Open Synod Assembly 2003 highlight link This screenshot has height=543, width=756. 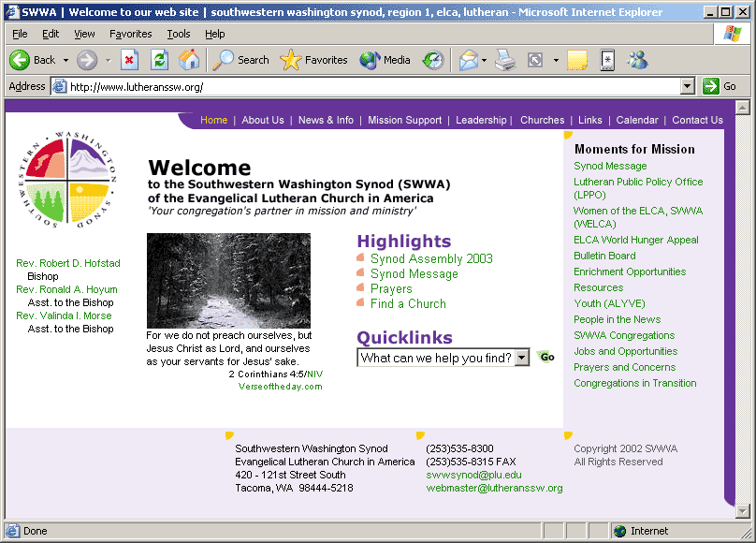pyautogui.click(x=431, y=259)
